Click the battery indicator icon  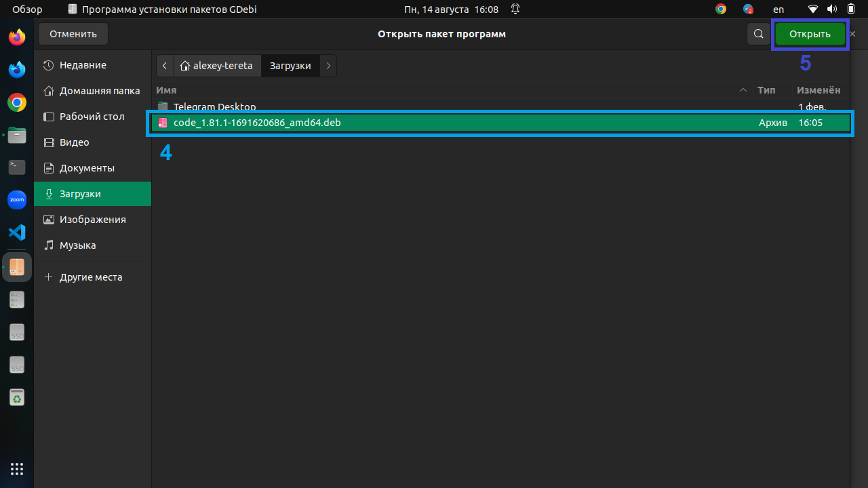click(850, 9)
